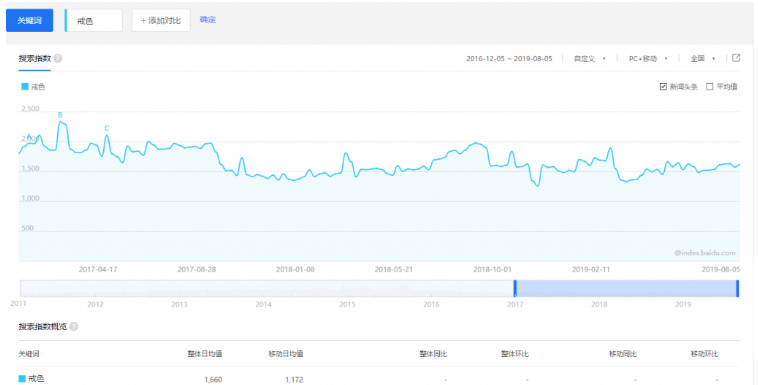The image size is (758, 385).
Task: Click help icon next to 搜索指数概览
Action: point(73,326)
